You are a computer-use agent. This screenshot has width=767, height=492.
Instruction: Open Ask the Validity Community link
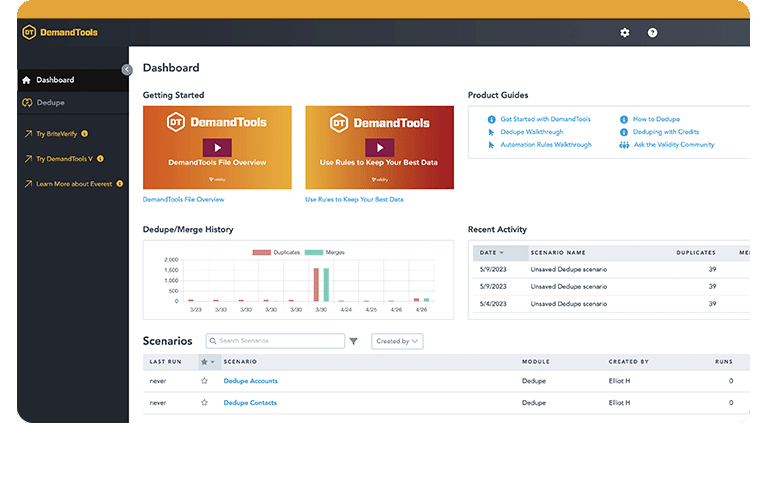[674, 144]
